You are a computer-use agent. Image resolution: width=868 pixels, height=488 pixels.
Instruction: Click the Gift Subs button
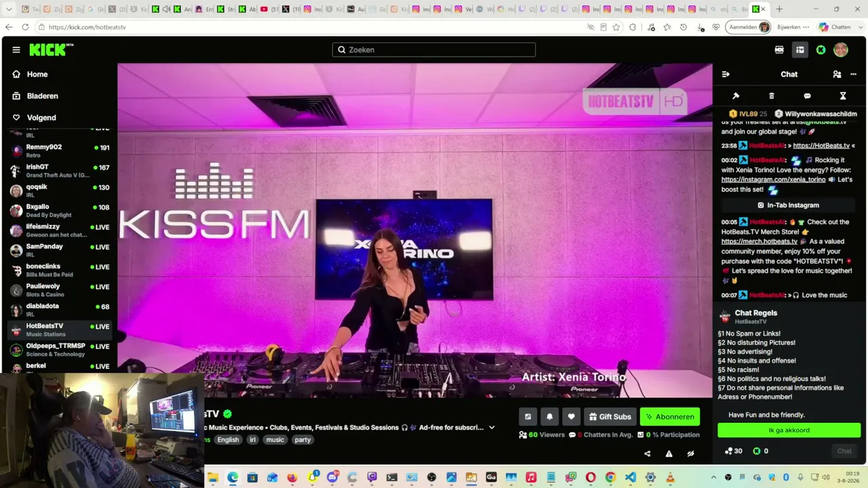point(610,417)
